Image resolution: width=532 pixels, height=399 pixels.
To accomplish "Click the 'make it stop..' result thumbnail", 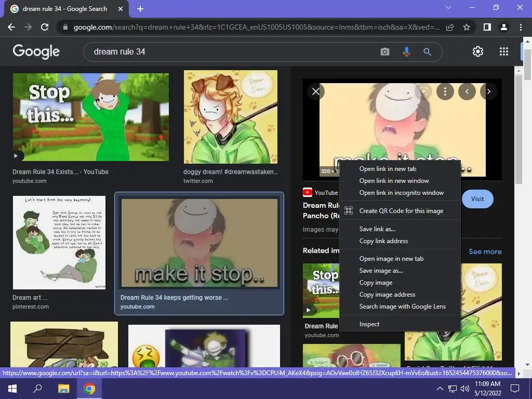I will coord(199,243).
